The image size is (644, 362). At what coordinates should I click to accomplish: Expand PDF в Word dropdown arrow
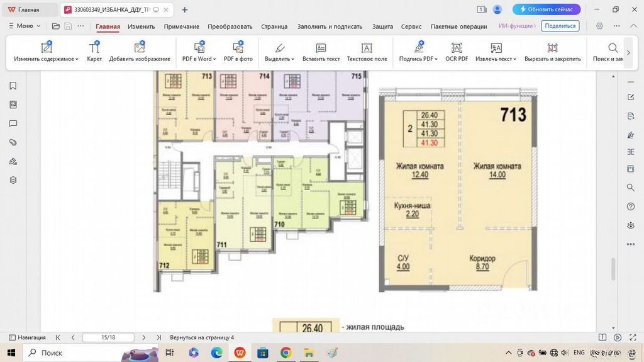point(214,59)
